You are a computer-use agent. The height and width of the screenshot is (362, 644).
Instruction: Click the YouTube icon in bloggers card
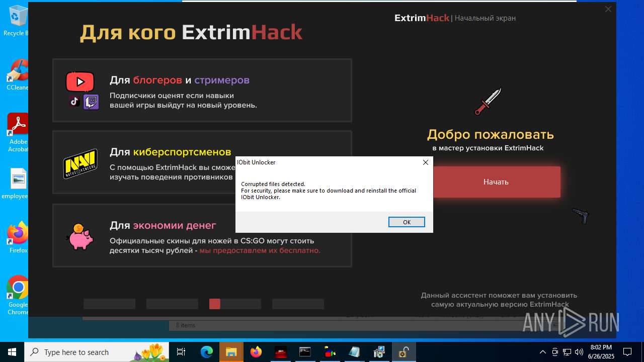pos(80,81)
